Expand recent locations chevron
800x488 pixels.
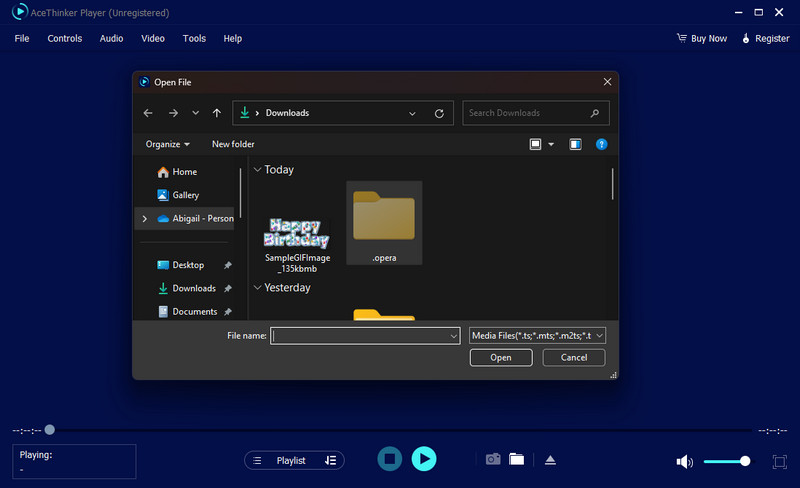(x=195, y=113)
